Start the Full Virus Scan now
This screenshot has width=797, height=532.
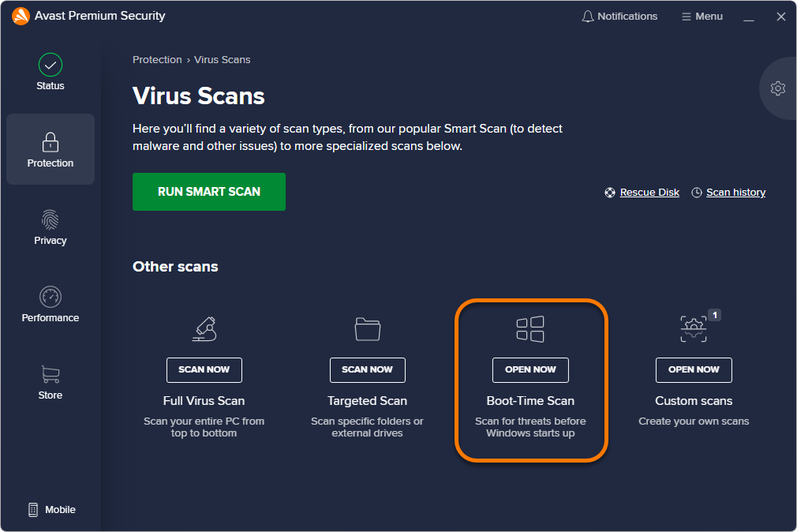204,369
